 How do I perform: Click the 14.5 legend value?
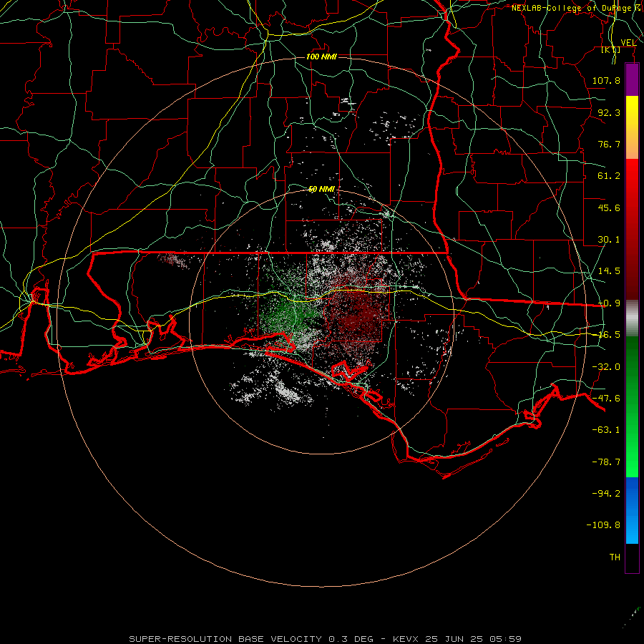[x=609, y=271]
